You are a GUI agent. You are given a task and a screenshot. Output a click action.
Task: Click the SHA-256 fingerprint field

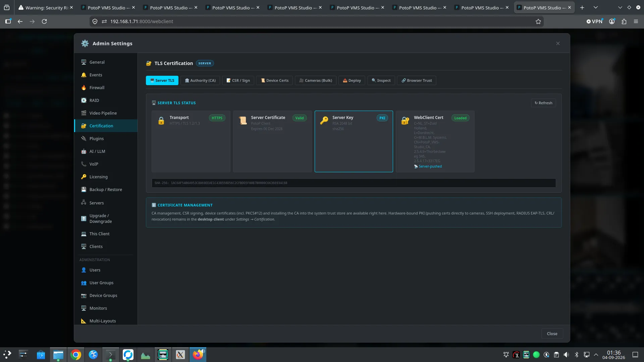tap(354, 183)
